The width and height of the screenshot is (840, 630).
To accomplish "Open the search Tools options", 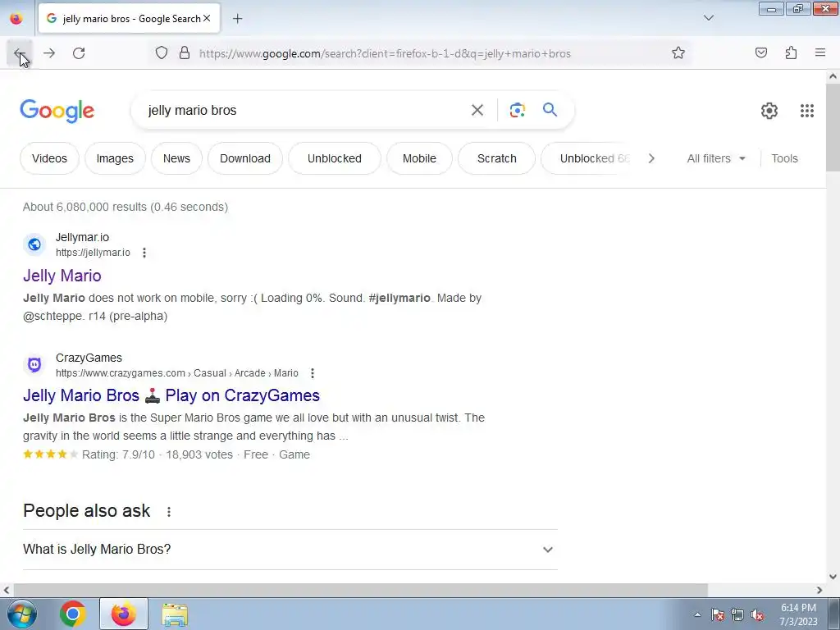I will click(784, 158).
